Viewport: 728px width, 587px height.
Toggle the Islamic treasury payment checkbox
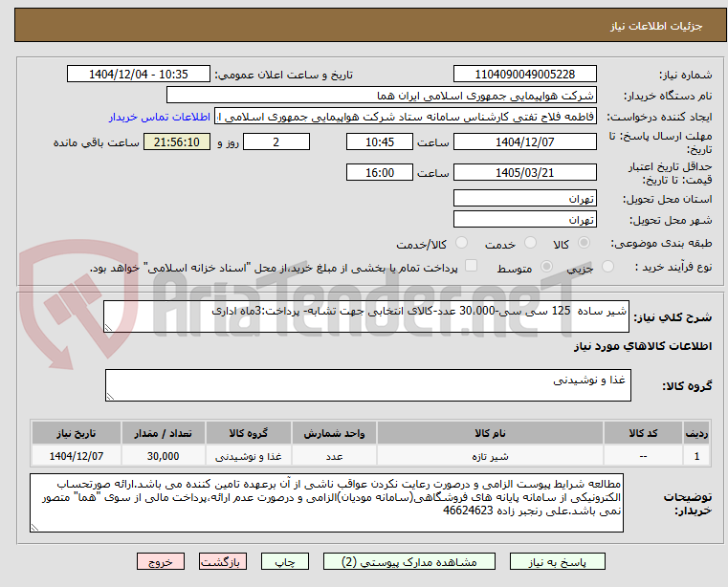click(x=471, y=266)
